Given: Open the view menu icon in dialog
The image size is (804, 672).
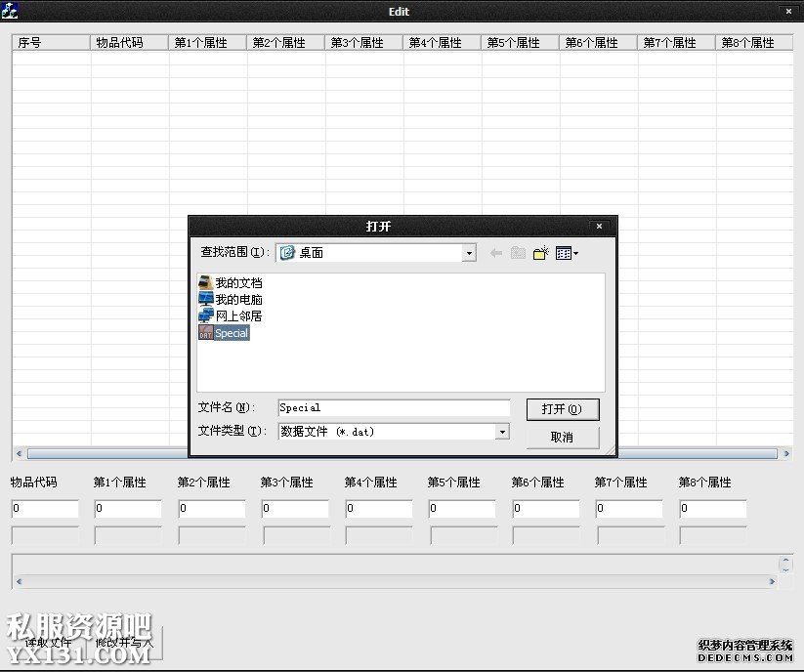Looking at the screenshot, I should 566,253.
